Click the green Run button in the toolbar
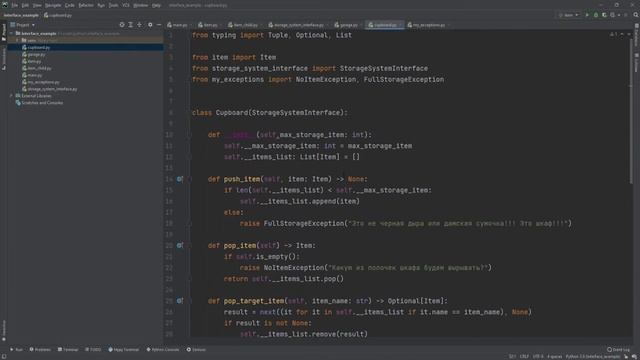This screenshot has width=640, height=360. click(587, 15)
